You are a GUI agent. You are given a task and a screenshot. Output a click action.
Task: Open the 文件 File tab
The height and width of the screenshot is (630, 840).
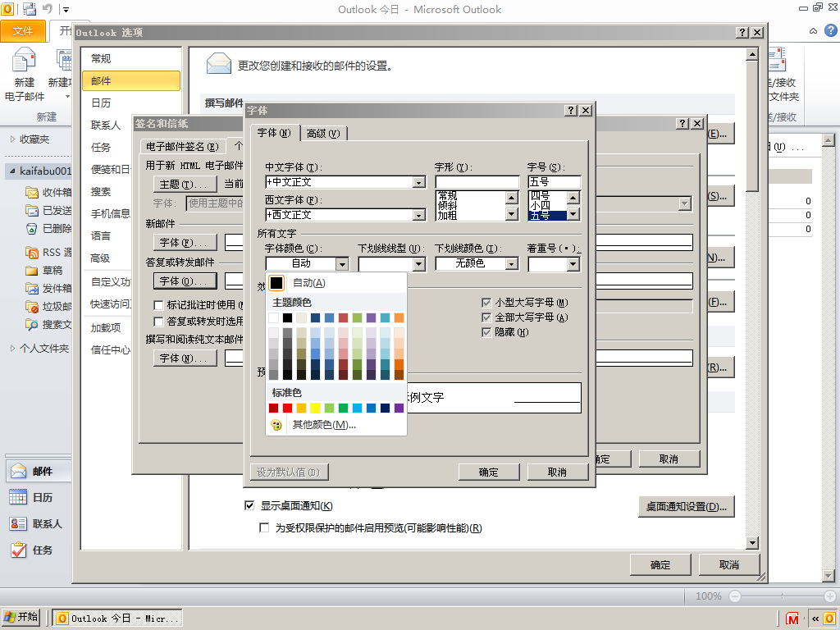pos(22,31)
